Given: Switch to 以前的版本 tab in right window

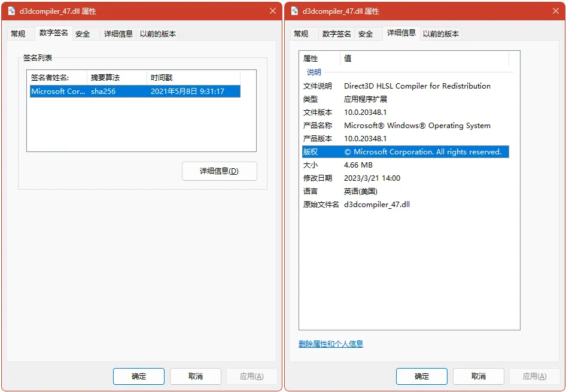Looking at the screenshot, I should pyautogui.click(x=441, y=34).
